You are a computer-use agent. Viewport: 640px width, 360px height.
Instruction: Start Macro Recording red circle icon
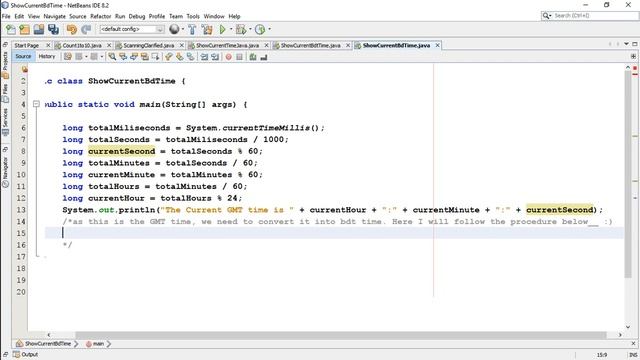click(x=229, y=57)
